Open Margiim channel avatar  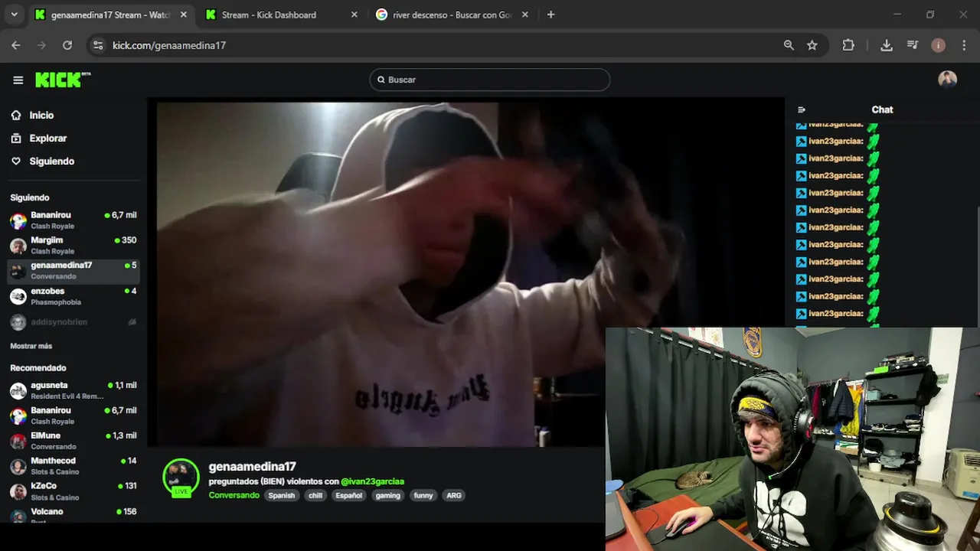click(x=18, y=246)
